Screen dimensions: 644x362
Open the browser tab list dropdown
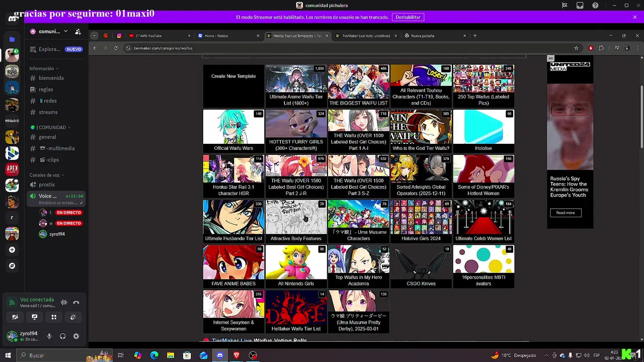point(94,36)
